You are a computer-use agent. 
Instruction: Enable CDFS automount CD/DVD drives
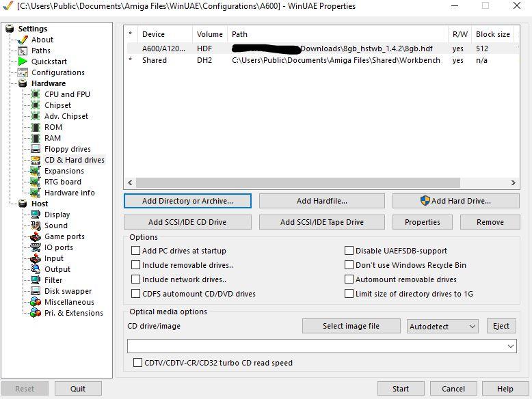(x=135, y=294)
